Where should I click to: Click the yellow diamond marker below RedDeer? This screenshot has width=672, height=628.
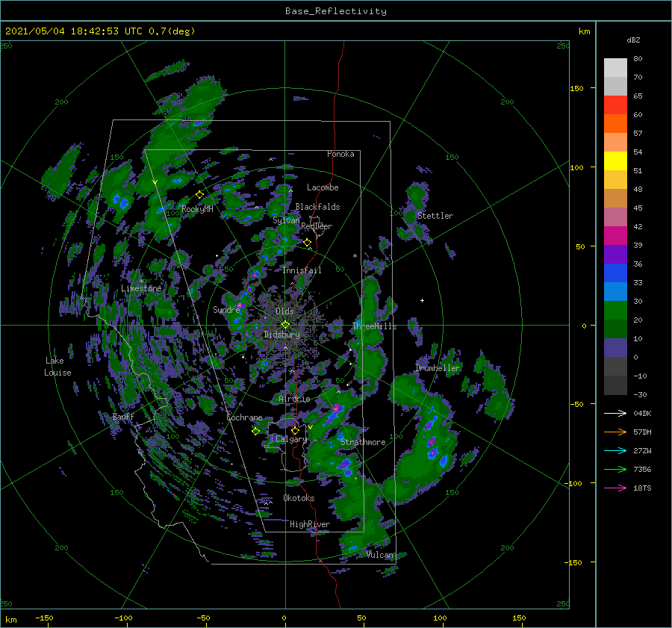pyautogui.click(x=308, y=243)
